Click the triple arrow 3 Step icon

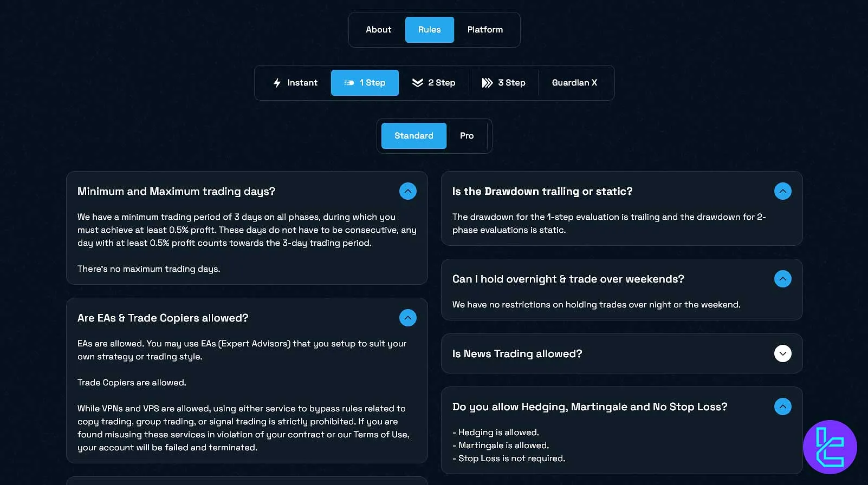tap(487, 83)
